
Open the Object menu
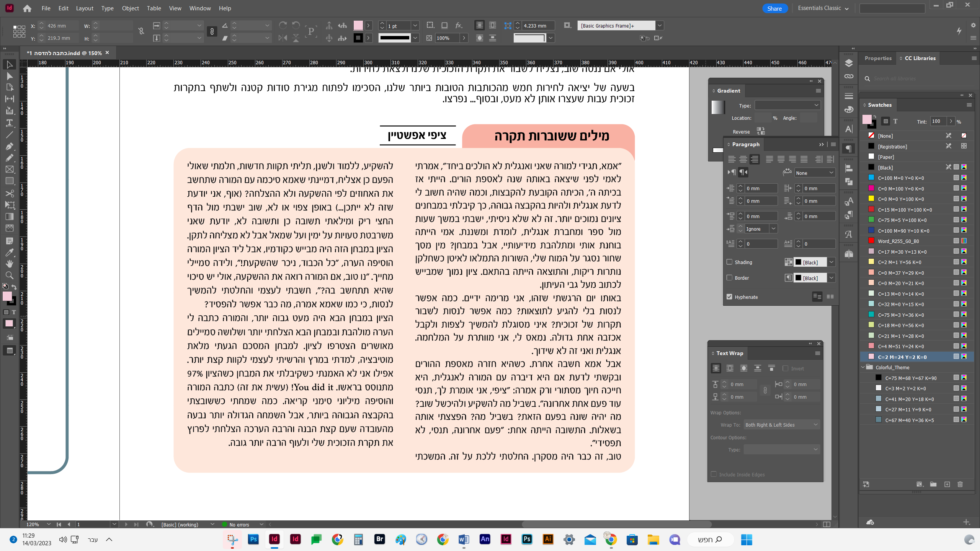coord(130,8)
